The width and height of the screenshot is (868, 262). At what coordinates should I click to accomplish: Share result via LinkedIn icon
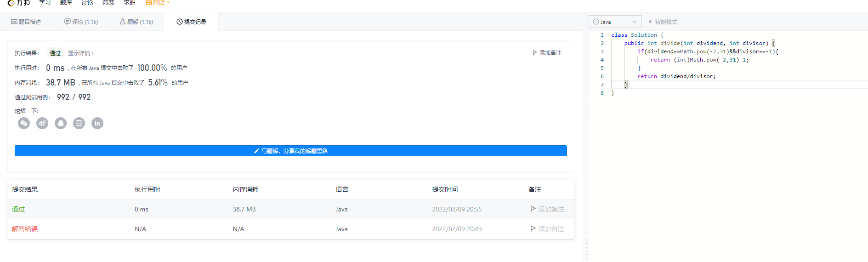tap(97, 123)
